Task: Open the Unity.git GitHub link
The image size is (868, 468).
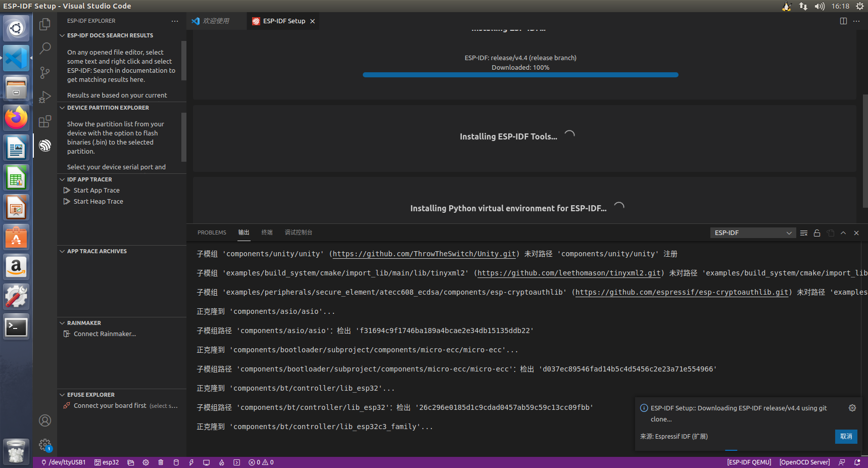Action: click(424, 254)
